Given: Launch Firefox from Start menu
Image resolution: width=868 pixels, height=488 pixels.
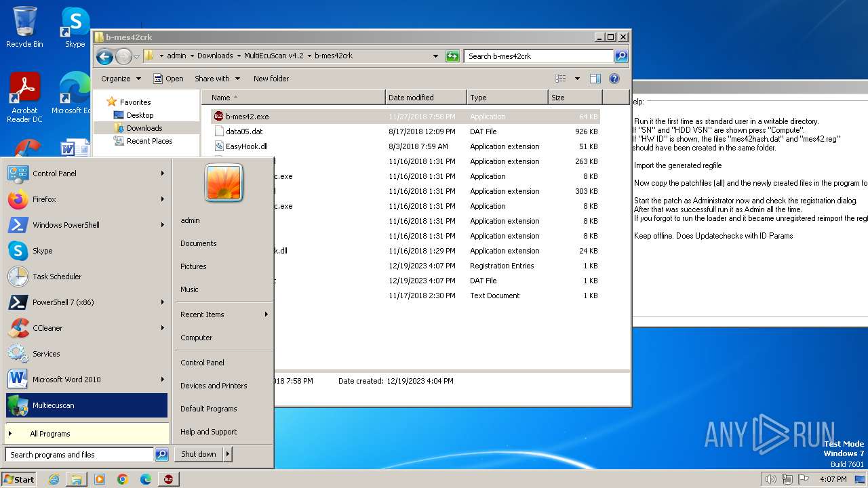Looking at the screenshot, I should (86, 199).
